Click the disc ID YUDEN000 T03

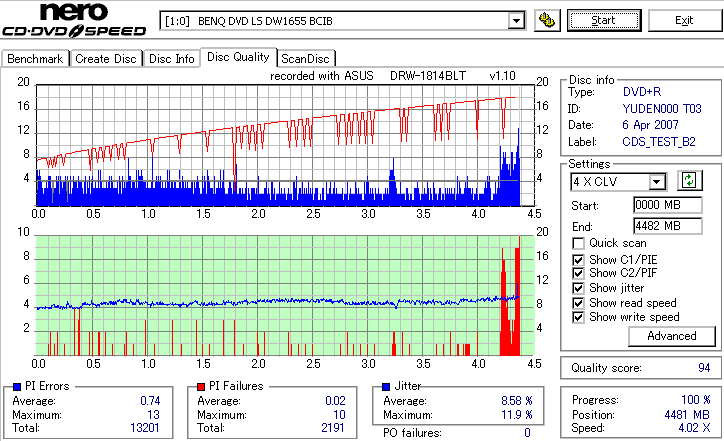pos(662,109)
